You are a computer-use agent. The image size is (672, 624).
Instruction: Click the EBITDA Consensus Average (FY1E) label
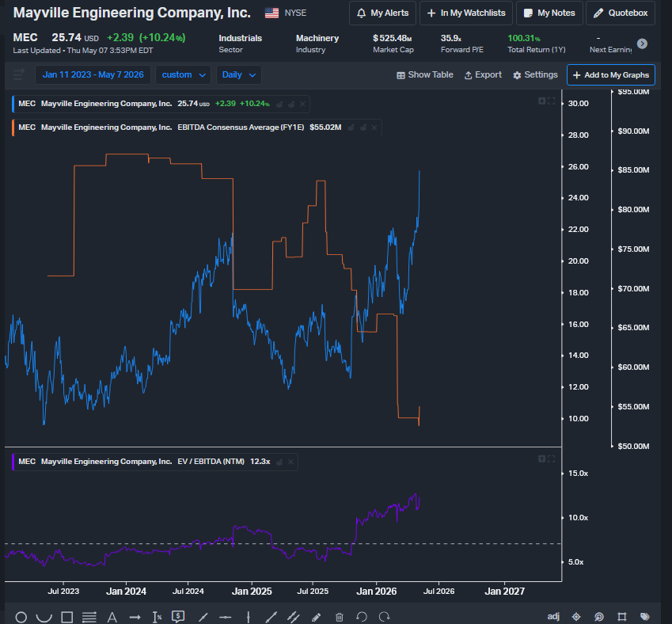tap(241, 127)
